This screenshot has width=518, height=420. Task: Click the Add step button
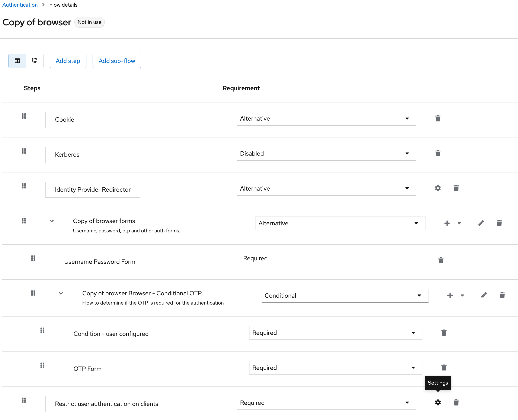click(x=68, y=61)
